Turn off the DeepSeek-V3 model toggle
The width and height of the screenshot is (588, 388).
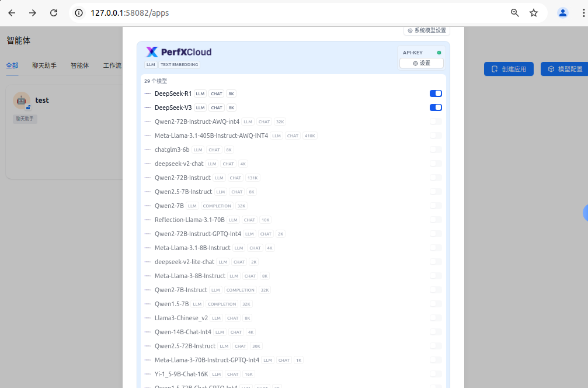point(436,108)
